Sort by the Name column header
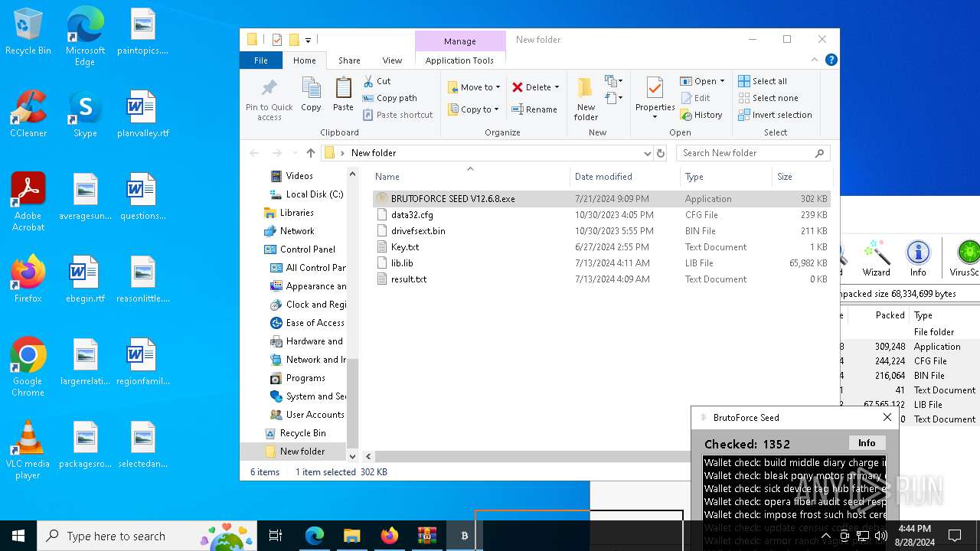Viewport: 980px width, 551px height. coord(470,177)
